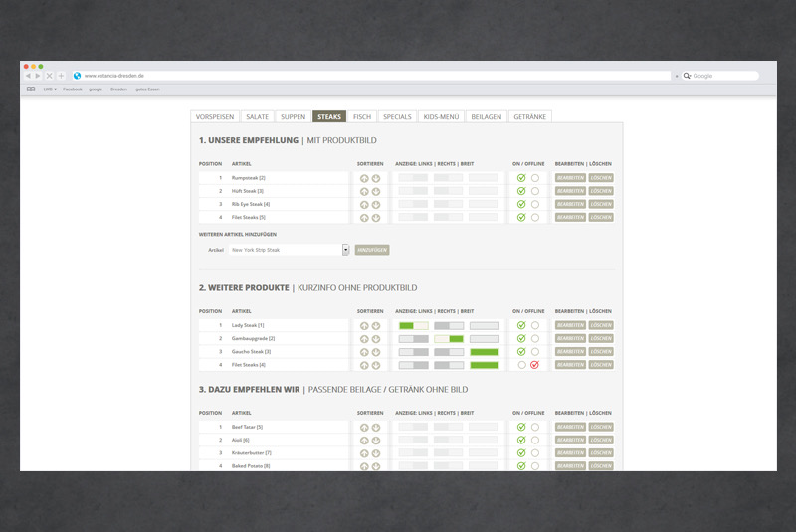The height and width of the screenshot is (532, 796).
Task: Move Beef Tatar down in sorting
Action: click(x=376, y=428)
